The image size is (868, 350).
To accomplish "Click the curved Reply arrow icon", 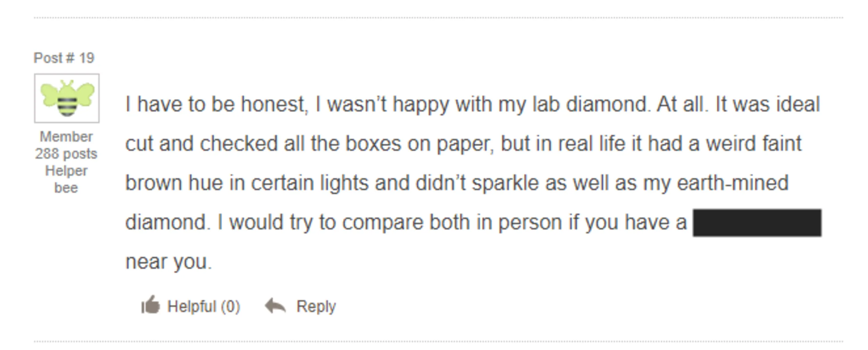I will coord(275,306).
